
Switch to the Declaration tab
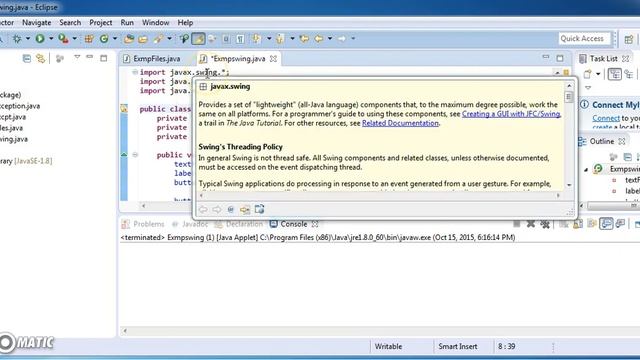click(239, 224)
